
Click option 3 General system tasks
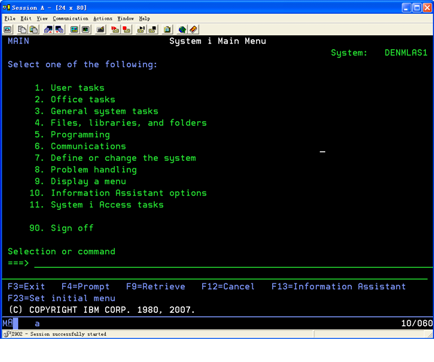pos(96,111)
